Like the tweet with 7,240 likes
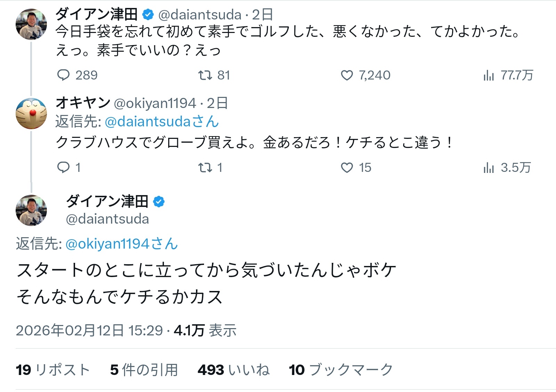 [x=347, y=75]
